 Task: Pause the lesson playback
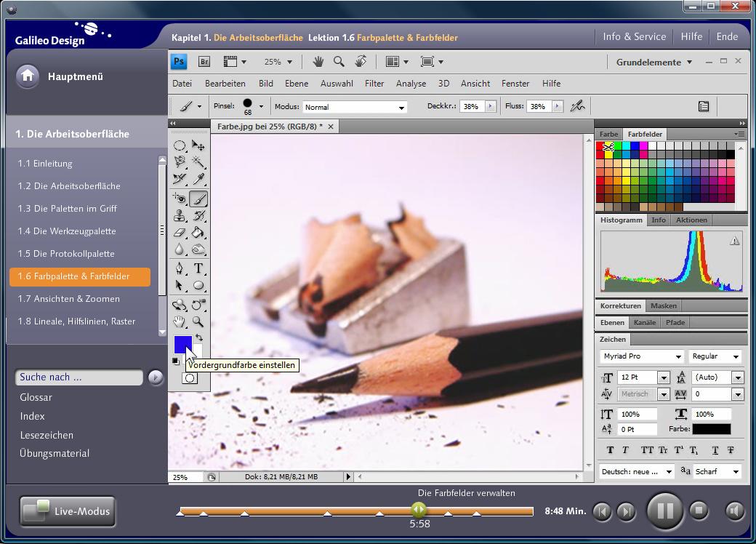pos(665,511)
